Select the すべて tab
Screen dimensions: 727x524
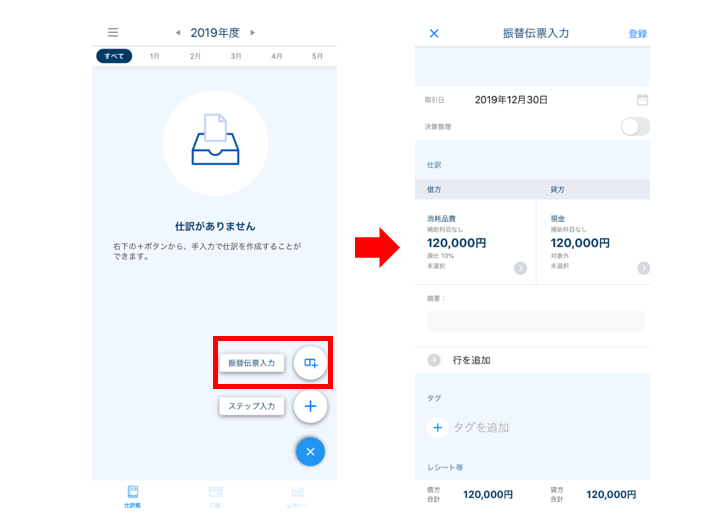(114, 56)
